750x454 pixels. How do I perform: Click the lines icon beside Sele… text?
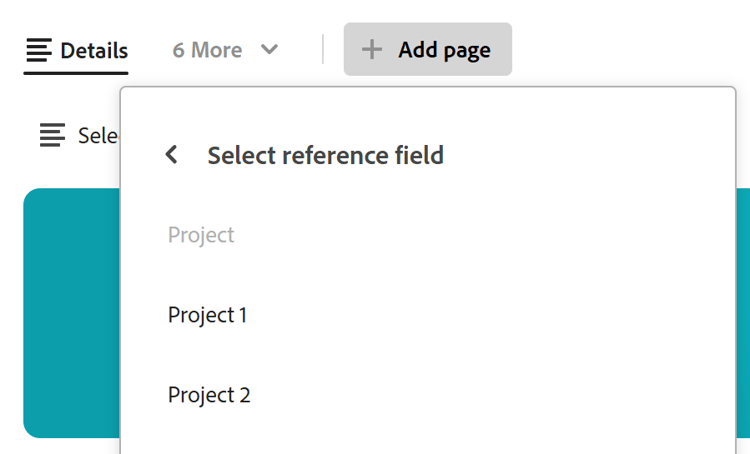(52, 135)
